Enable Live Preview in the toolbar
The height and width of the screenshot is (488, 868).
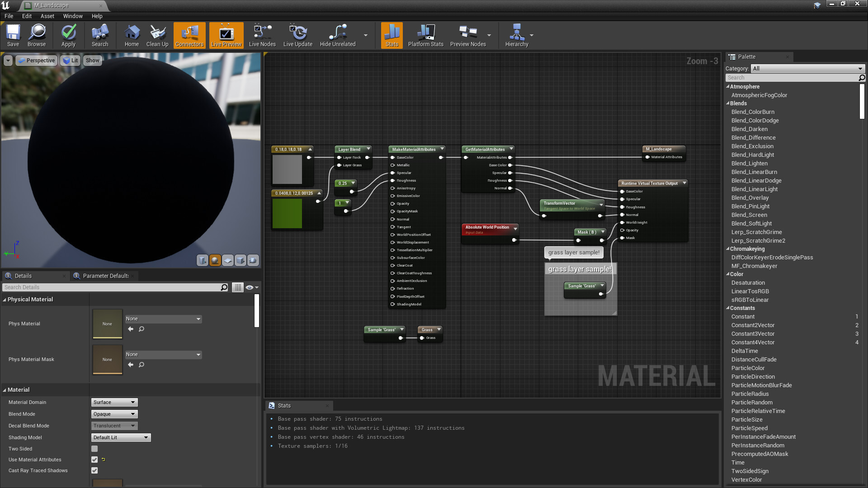[226, 35]
